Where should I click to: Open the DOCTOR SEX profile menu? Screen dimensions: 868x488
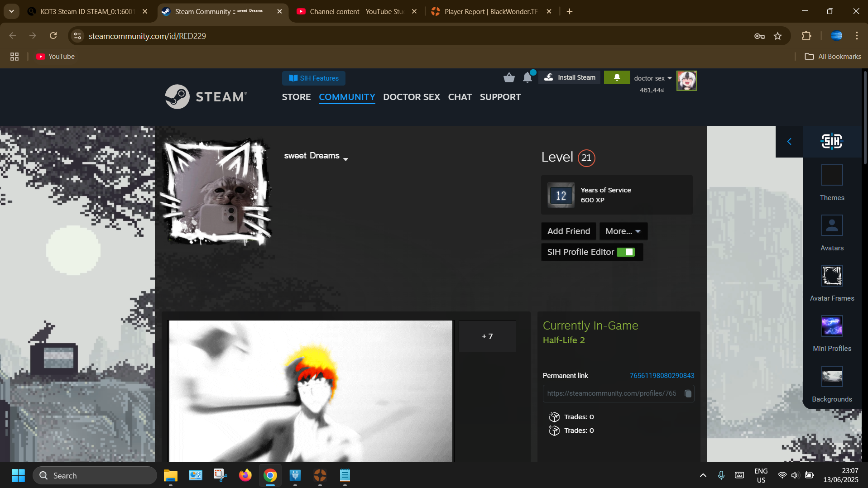pyautogui.click(x=412, y=97)
